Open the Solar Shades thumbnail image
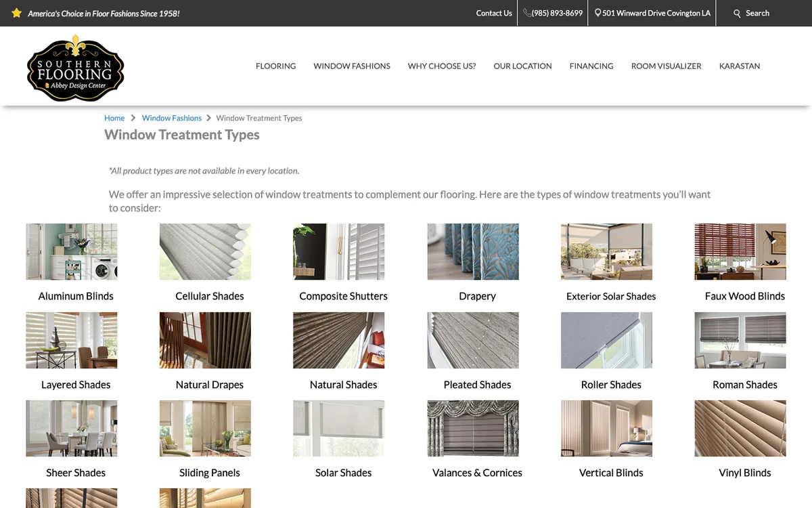Image resolution: width=812 pixels, height=508 pixels. (x=339, y=428)
